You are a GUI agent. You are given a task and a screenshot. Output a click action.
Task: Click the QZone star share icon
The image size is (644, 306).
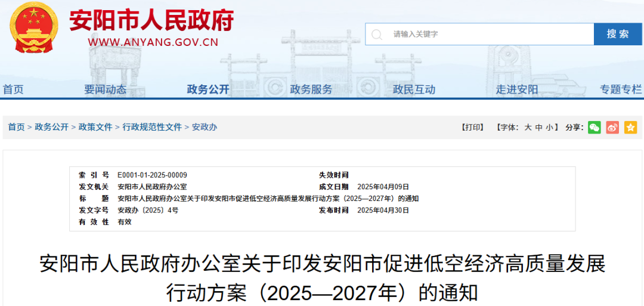[x=630, y=127]
